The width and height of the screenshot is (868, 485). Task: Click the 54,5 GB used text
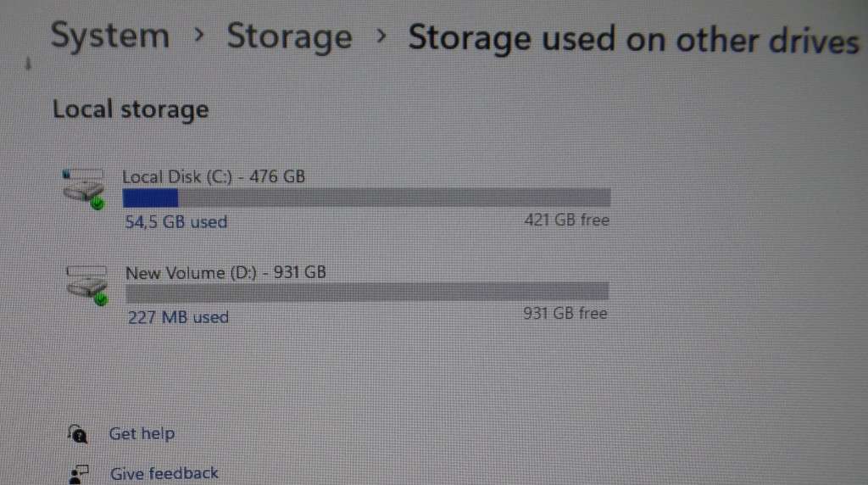(x=176, y=222)
